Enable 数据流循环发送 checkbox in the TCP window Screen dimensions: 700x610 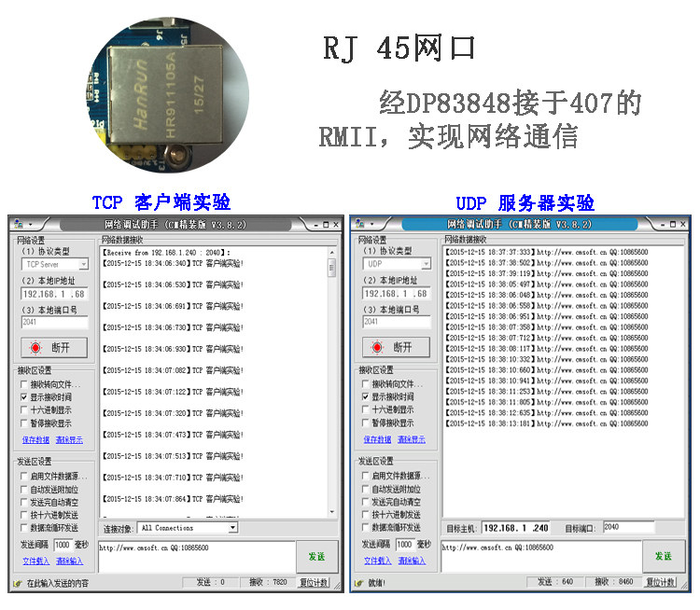[24, 528]
